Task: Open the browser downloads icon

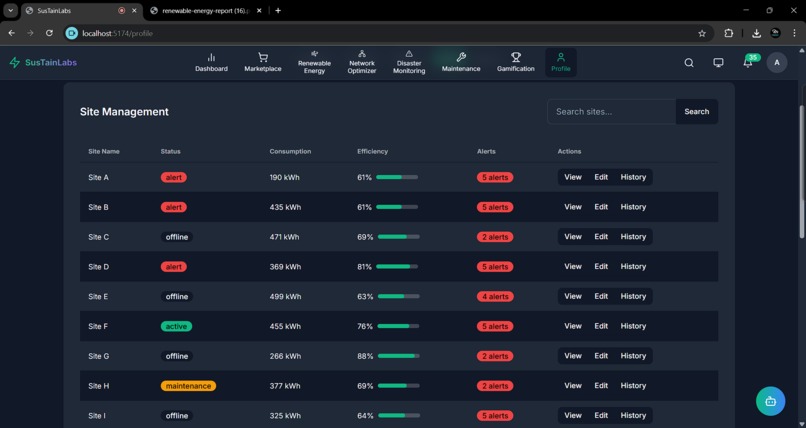Action: pyautogui.click(x=756, y=33)
